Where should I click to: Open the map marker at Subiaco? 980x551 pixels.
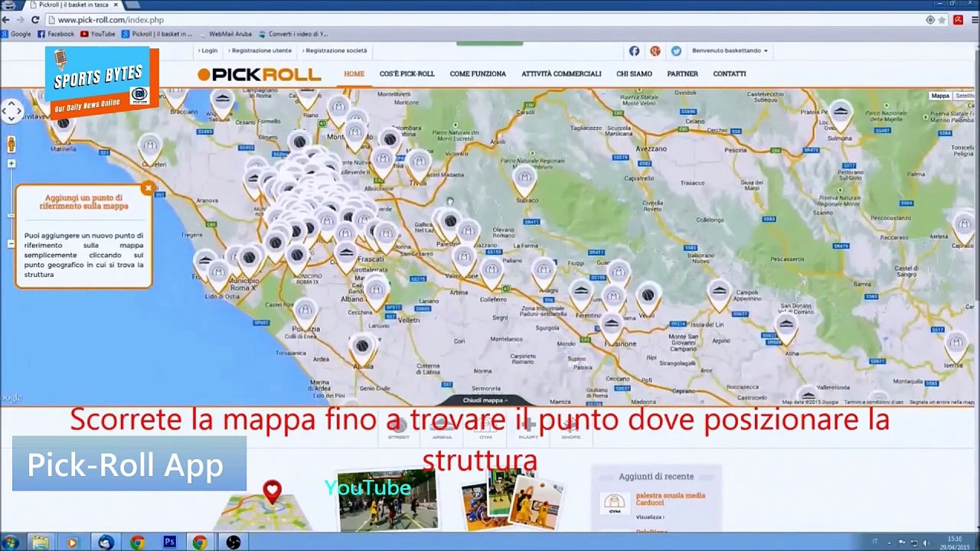coord(524,181)
